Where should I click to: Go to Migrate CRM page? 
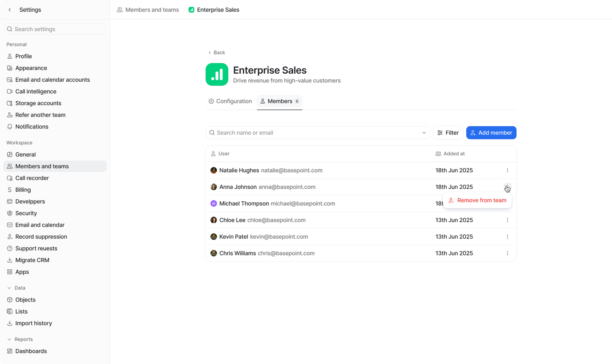click(x=32, y=260)
